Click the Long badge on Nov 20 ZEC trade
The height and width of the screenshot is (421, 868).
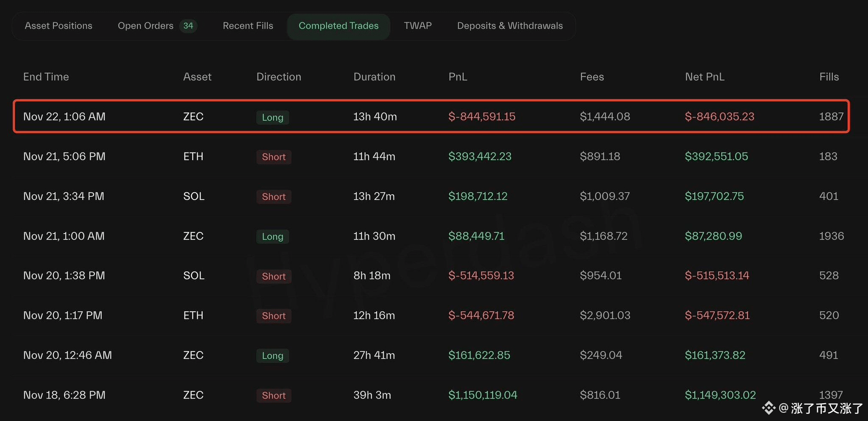(272, 356)
